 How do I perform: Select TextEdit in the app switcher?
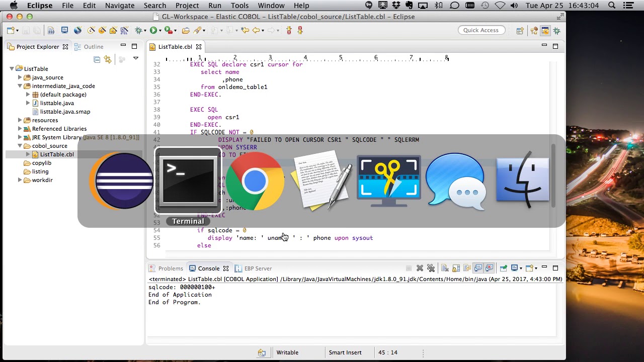321,181
